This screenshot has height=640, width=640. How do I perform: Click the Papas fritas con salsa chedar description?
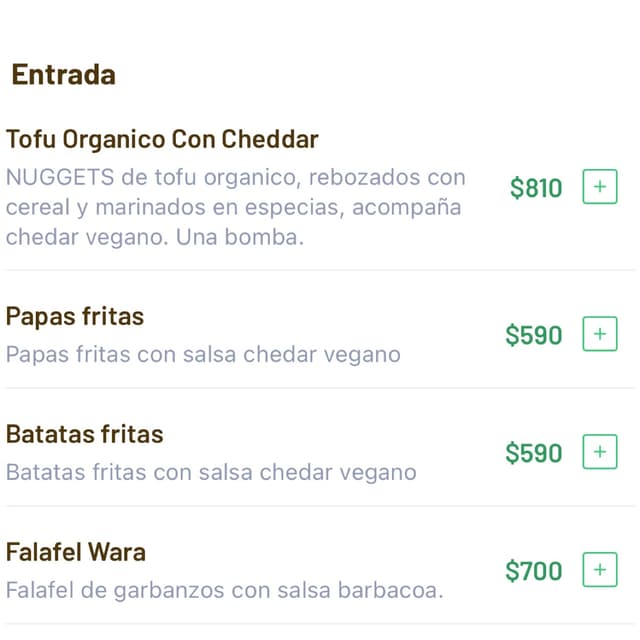pos(203,354)
